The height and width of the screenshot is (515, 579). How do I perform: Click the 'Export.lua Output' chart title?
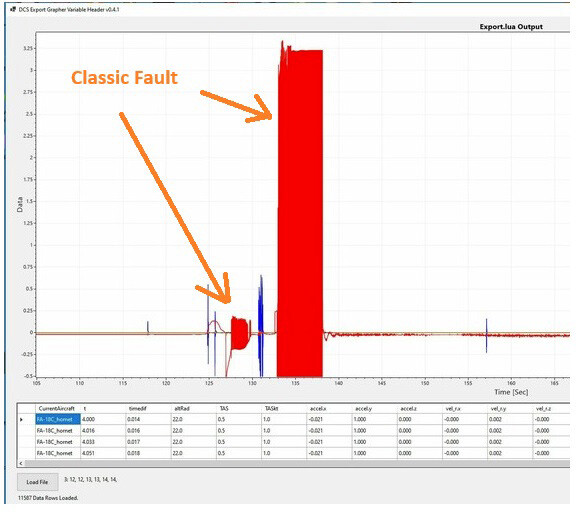pyautogui.click(x=511, y=27)
